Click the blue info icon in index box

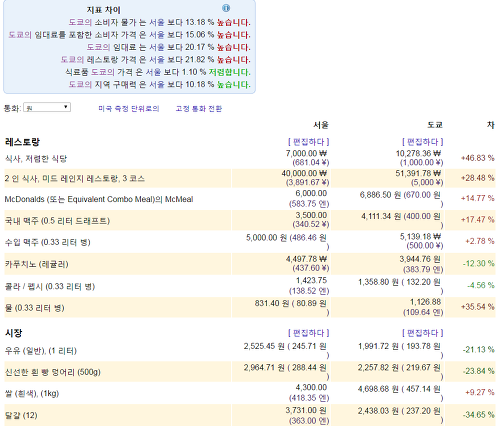[x=226, y=8]
